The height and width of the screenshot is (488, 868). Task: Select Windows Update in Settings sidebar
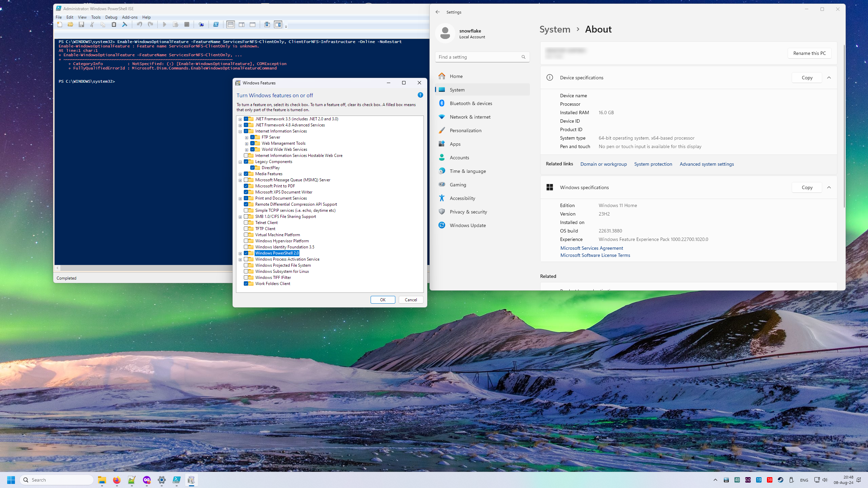coord(482,225)
